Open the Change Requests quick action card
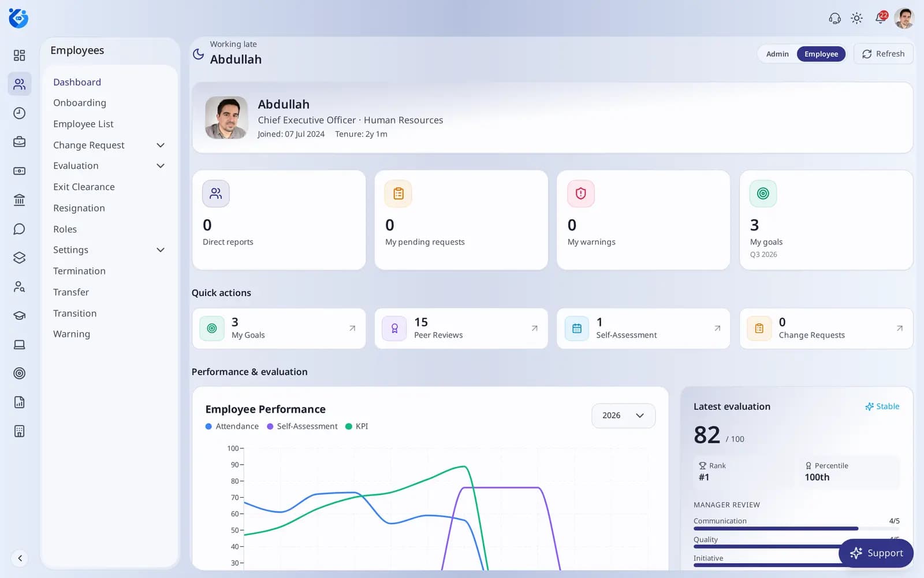The height and width of the screenshot is (578, 924). (x=826, y=328)
